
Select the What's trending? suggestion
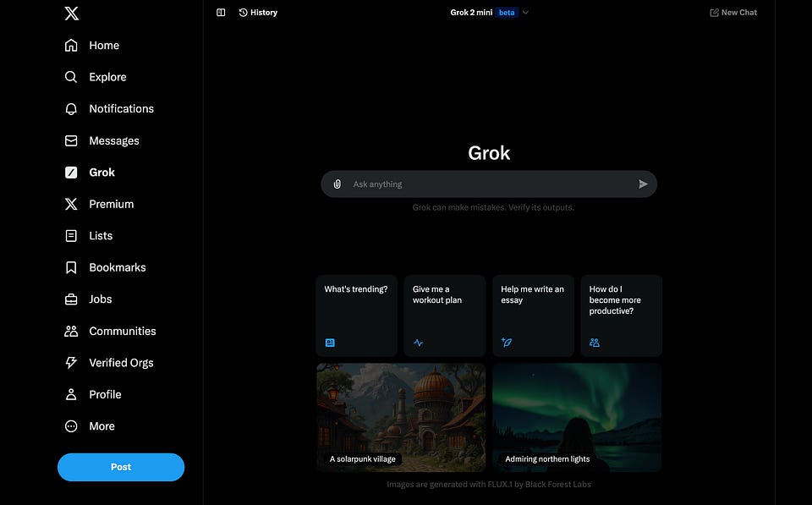click(x=356, y=316)
